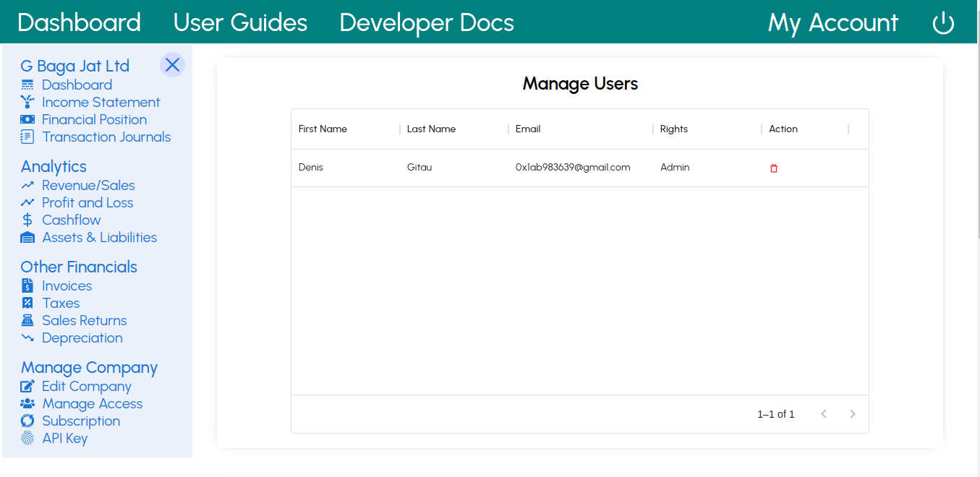
Task: Click the power logout icon
Action: tap(943, 23)
